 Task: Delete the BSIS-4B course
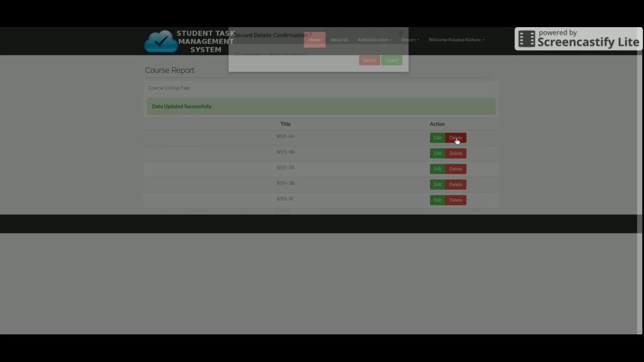(456, 153)
